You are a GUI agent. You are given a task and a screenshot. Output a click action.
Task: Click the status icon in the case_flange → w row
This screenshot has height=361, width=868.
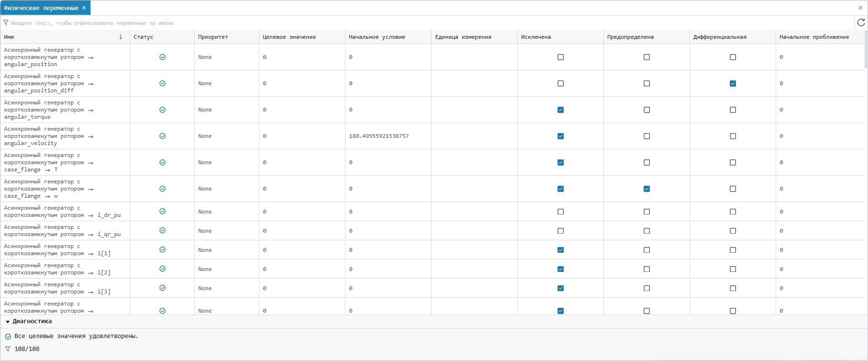click(x=163, y=189)
